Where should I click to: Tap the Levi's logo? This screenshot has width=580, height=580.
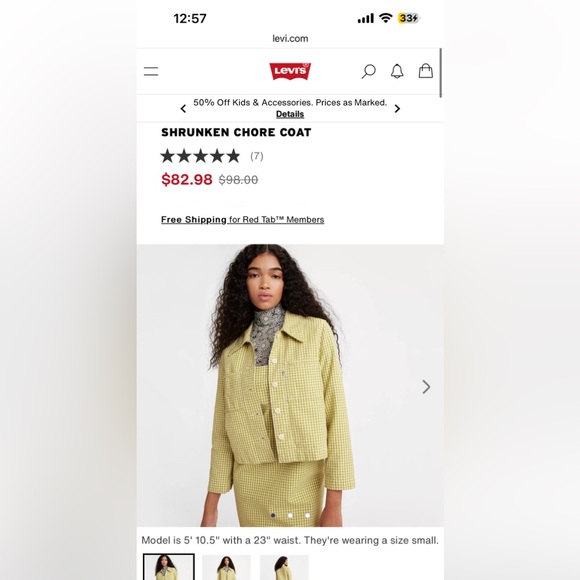tap(290, 71)
